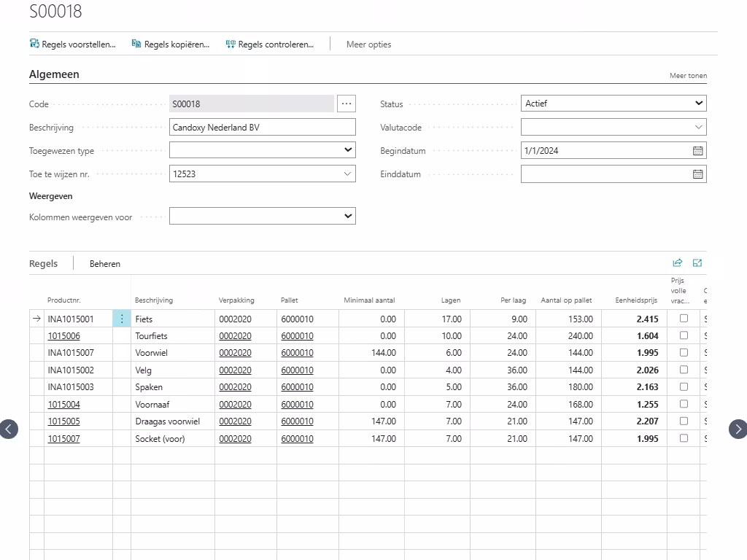Tick the price checkbox for Fiets row
The image size is (747, 560).
pos(684,318)
